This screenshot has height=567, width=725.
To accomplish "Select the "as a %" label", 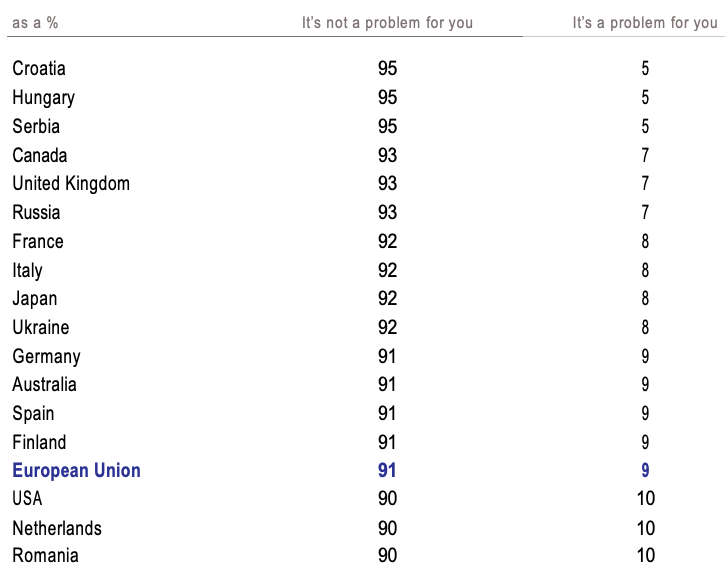I will 35,23.
